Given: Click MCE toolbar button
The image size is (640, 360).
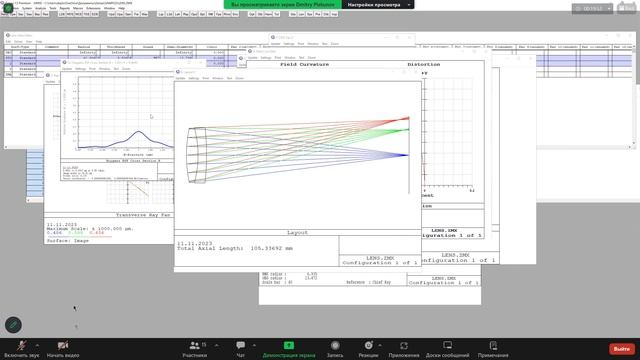Looking at the screenshot, I should tap(78, 14).
